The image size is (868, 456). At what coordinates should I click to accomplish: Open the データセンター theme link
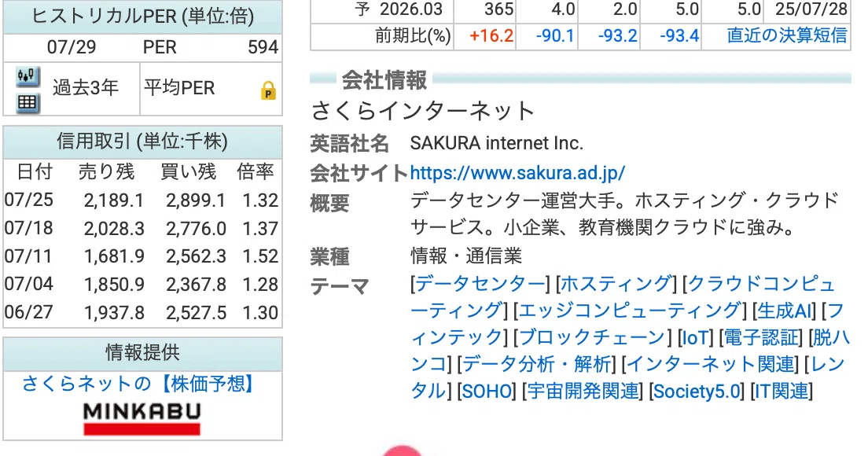point(480,284)
